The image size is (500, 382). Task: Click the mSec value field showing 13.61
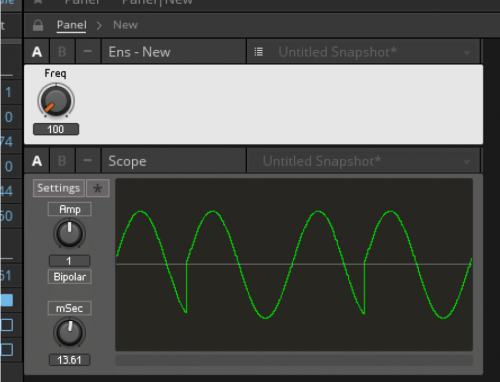click(x=69, y=360)
